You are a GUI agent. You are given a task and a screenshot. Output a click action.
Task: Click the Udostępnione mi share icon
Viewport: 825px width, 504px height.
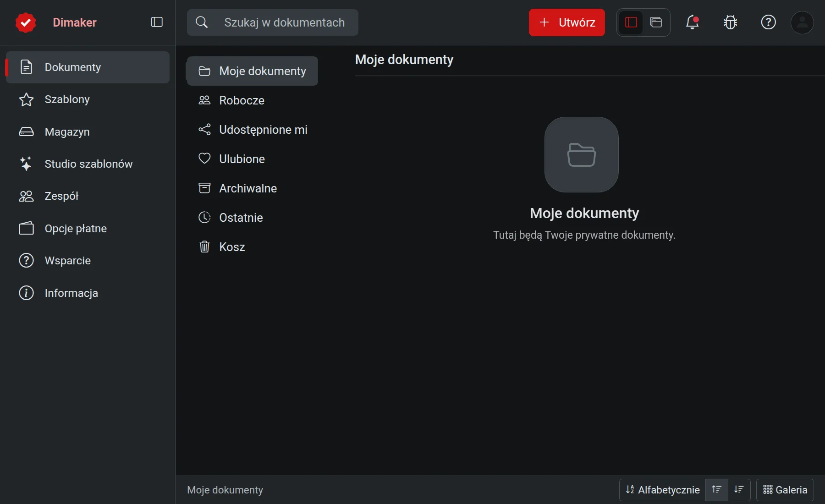coord(204,130)
